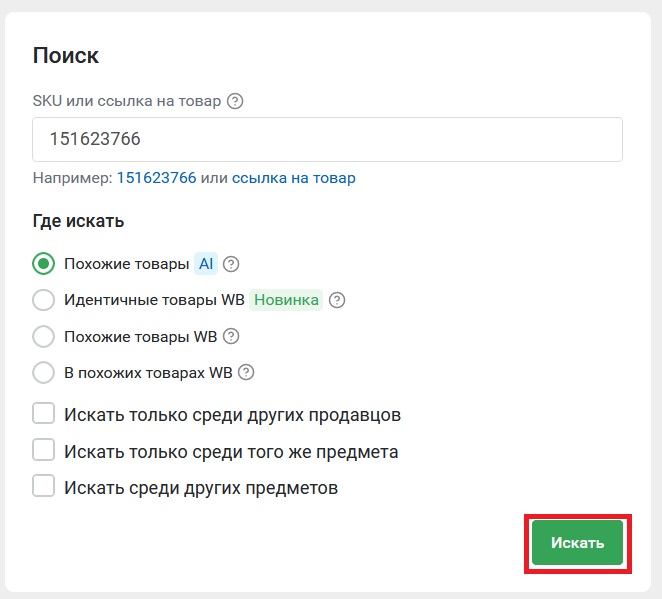Choose Похожие товары WB radio option

(x=43, y=336)
